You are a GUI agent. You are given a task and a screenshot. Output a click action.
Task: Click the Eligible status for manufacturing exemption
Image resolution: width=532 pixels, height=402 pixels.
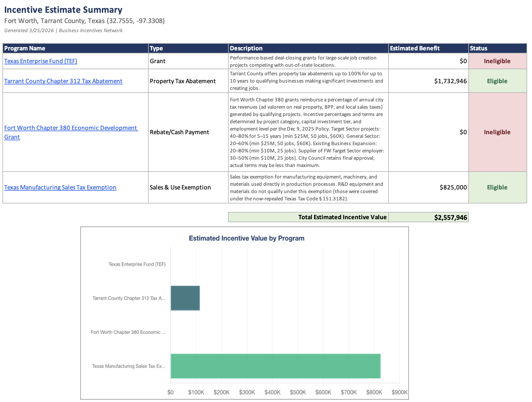click(497, 187)
